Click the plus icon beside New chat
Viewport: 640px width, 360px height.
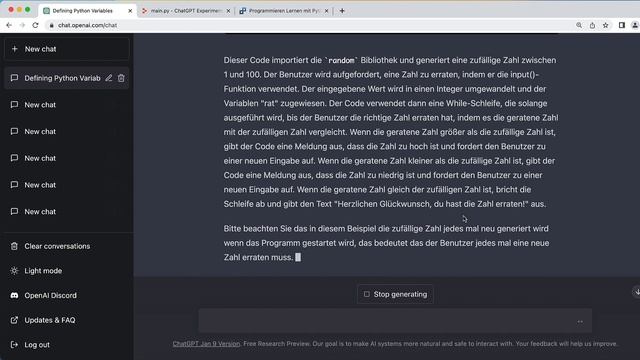pyautogui.click(x=15, y=49)
